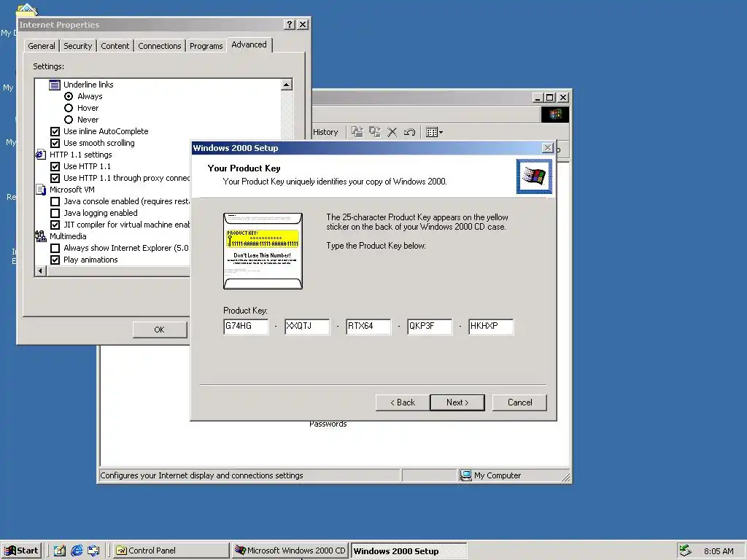Click the Underline links settings icon
Image resolution: width=747 pixels, height=560 pixels.
tap(55, 85)
